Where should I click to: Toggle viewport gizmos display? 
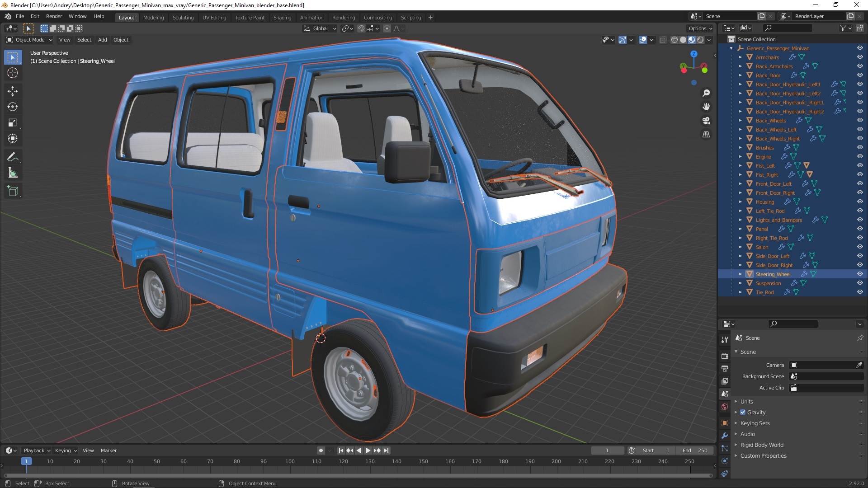[x=623, y=40]
